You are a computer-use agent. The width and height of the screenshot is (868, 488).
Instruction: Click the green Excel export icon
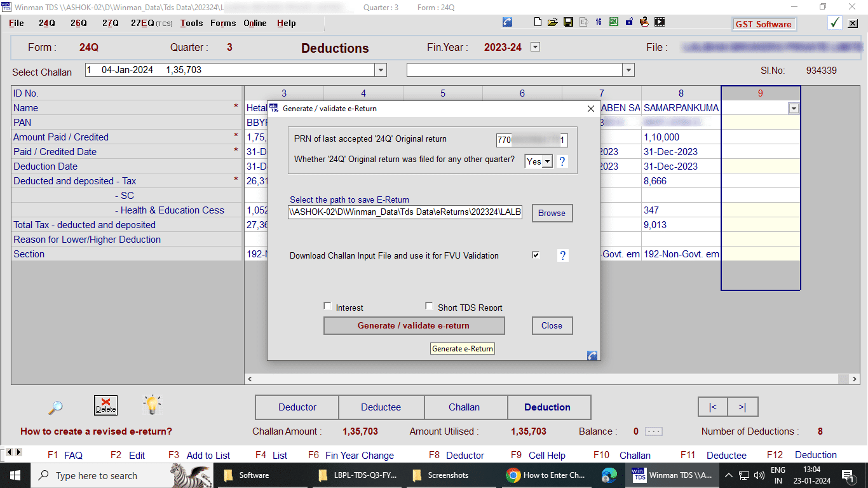614,22
